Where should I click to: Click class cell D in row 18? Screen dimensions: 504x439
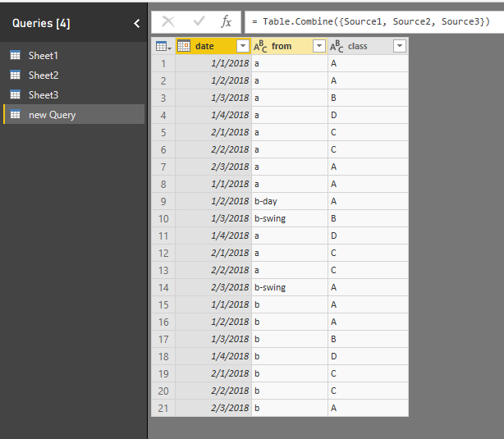click(x=368, y=356)
